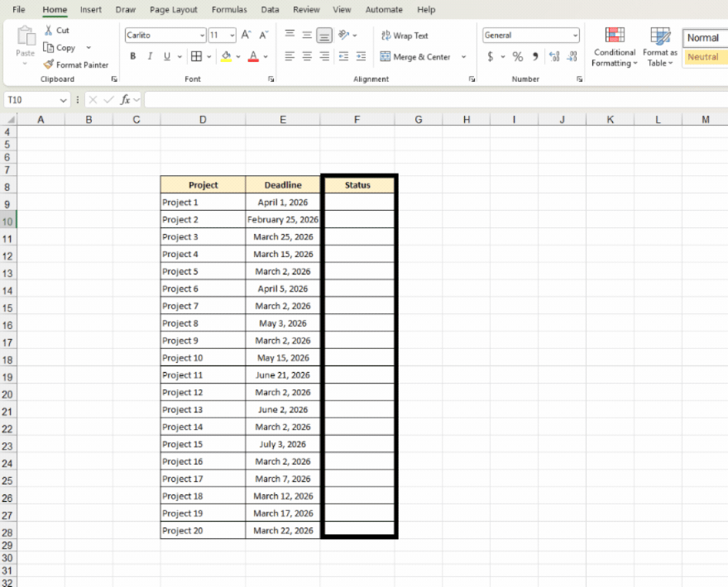Expand fill color palette arrow
Screen dimensions: 728x587
coord(238,56)
